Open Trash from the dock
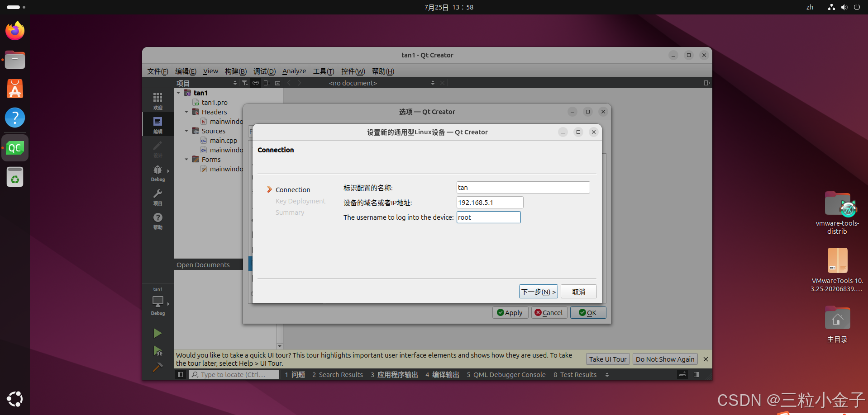 tap(15, 177)
